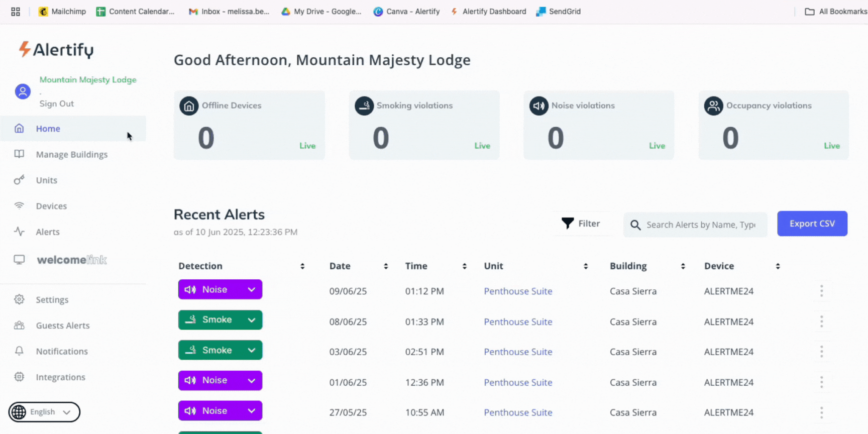Screen dimensions: 868x434
Task: Open Penthouse Suite link for 01/06/25 alert
Action: (518, 382)
